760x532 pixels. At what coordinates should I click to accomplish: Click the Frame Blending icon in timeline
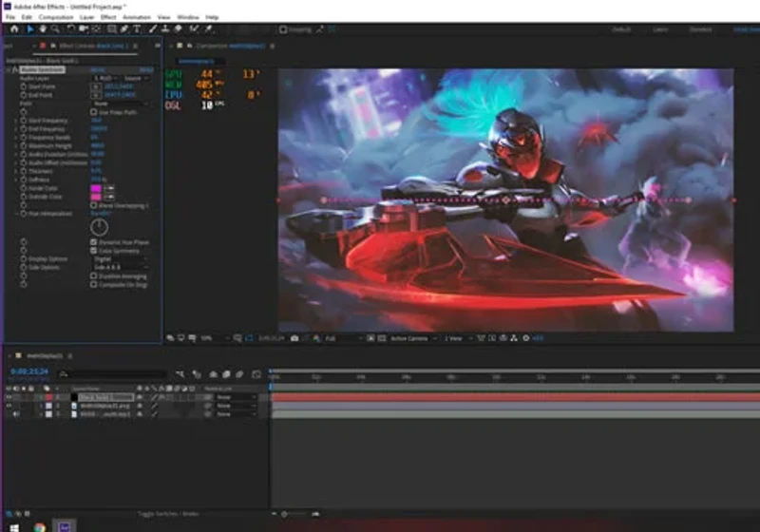coord(226,374)
